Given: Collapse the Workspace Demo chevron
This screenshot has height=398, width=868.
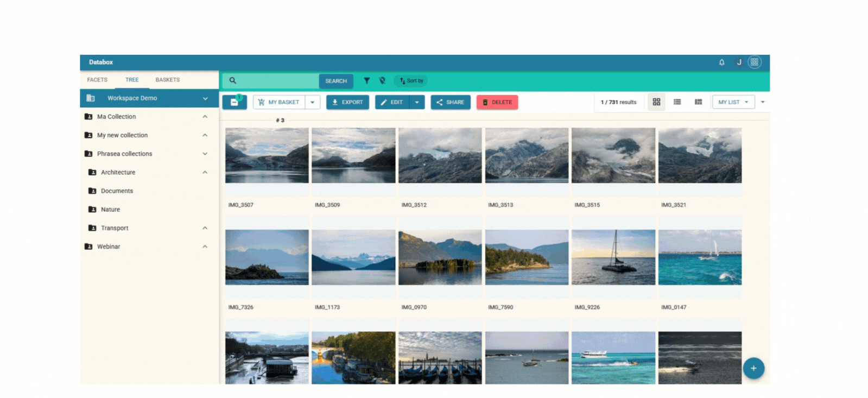Looking at the screenshot, I should pos(205,98).
